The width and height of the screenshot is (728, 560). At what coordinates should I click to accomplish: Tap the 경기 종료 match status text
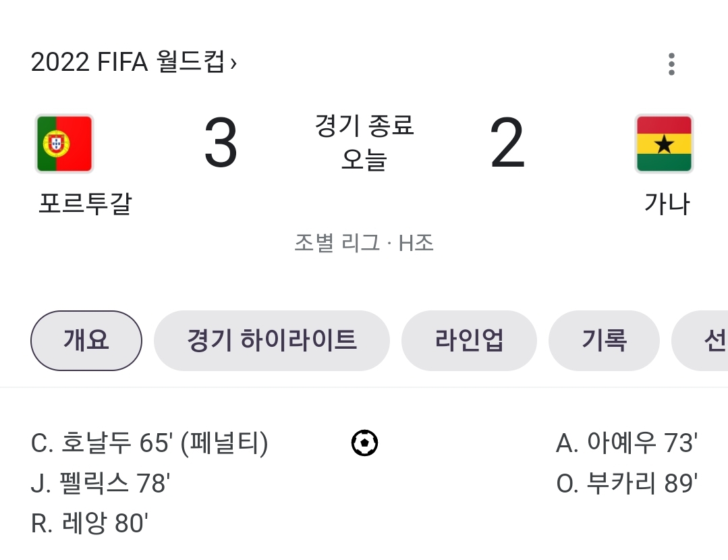pos(364,125)
